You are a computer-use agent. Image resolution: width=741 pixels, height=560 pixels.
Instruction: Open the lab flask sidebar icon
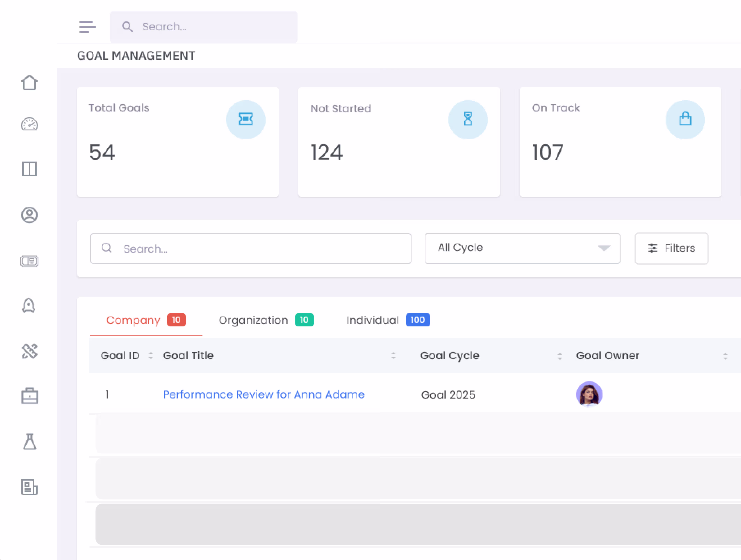coord(30,442)
